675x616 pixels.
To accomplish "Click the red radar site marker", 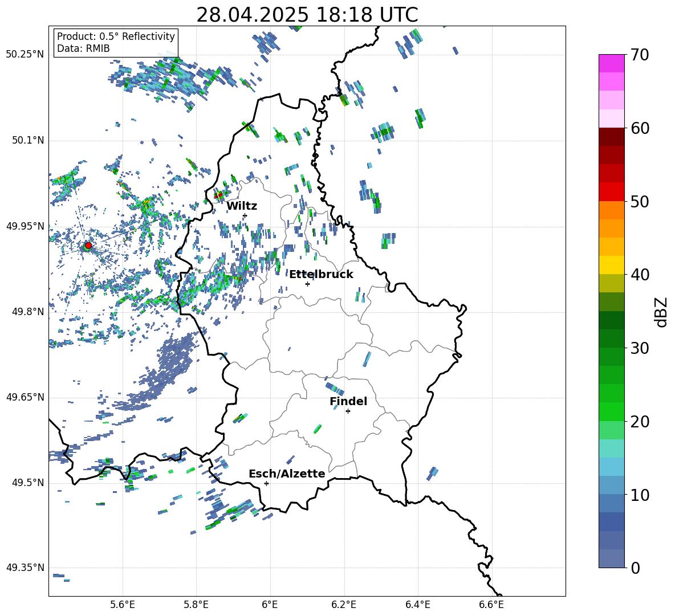I will pyautogui.click(x=88, y=245).
